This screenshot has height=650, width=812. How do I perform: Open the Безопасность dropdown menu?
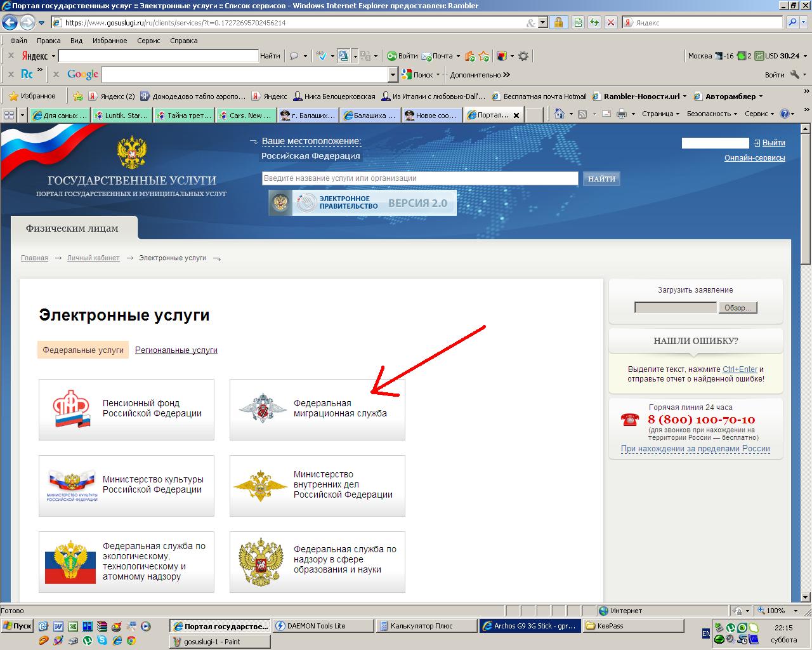tap(712, 114)
